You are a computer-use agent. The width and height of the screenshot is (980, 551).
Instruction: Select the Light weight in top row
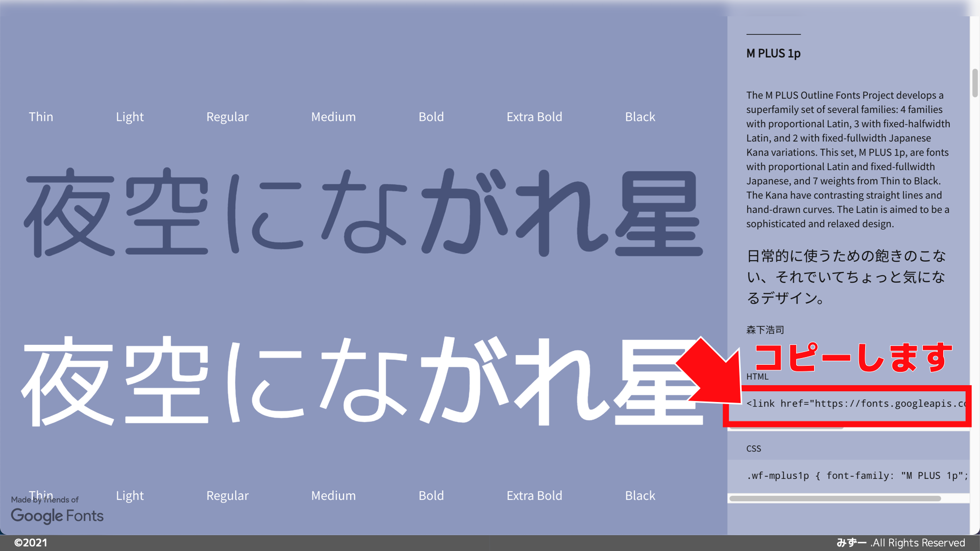[x=130, y=117]
